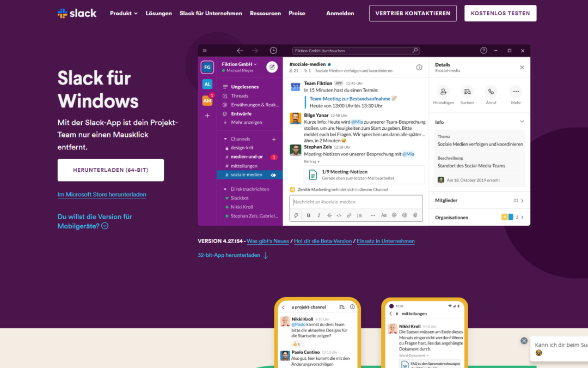Viewport: 588px width, 368px height.
Task: Click the Kostenlos testen button
Action: (500, 13)
